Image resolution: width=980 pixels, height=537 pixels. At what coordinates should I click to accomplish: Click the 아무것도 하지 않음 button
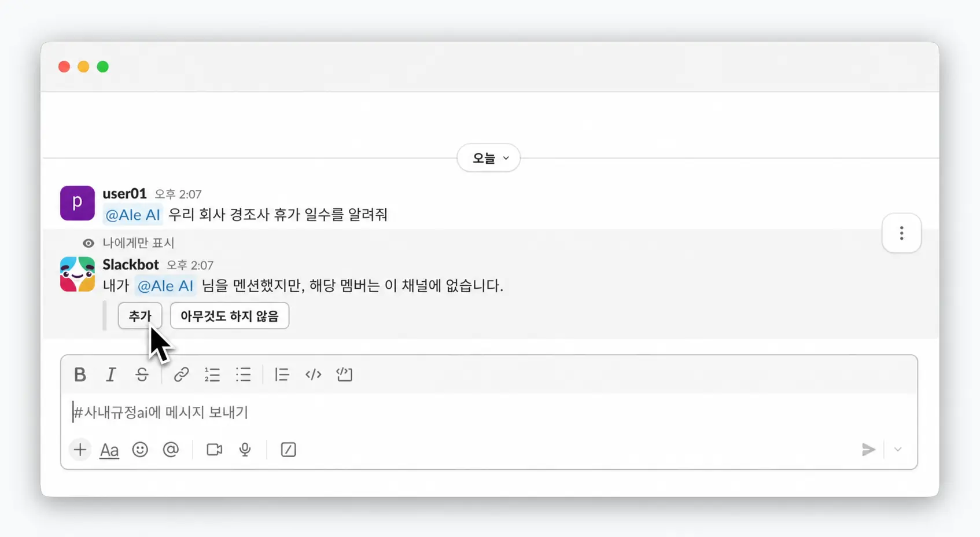click(230, 316)
